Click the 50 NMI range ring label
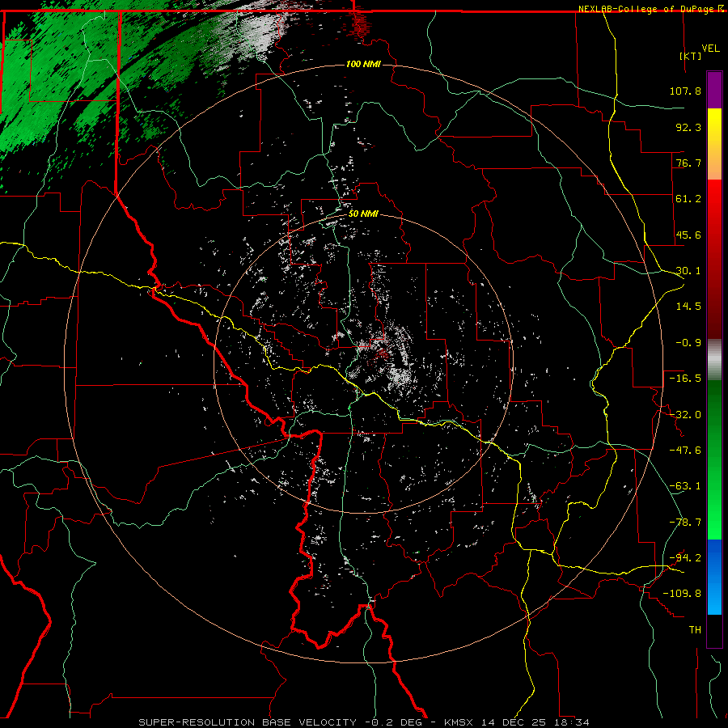 point(363,214)
